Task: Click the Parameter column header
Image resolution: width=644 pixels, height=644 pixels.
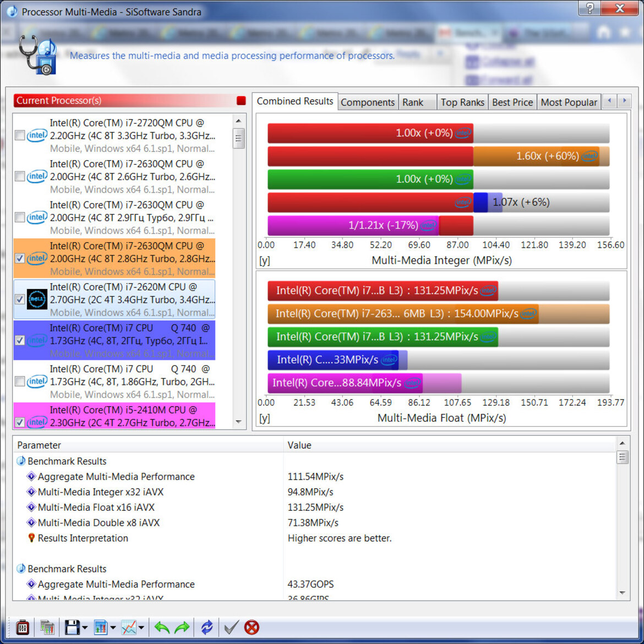Action: pyautogui.click(x=148, y=445)
